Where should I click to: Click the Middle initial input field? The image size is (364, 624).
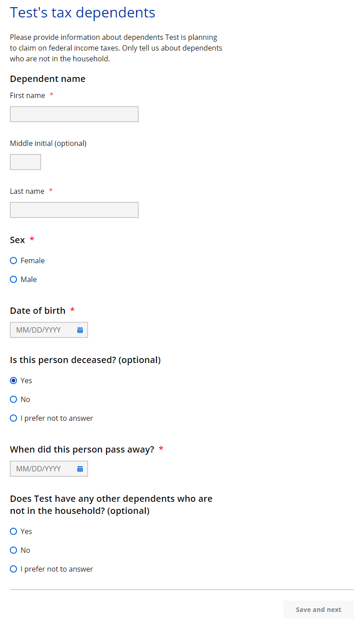tap(25, 162)
